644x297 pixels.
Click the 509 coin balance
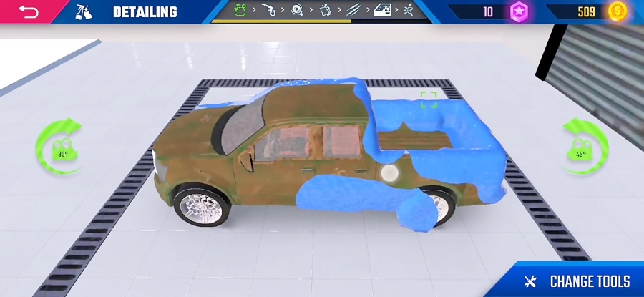[586, 12]
